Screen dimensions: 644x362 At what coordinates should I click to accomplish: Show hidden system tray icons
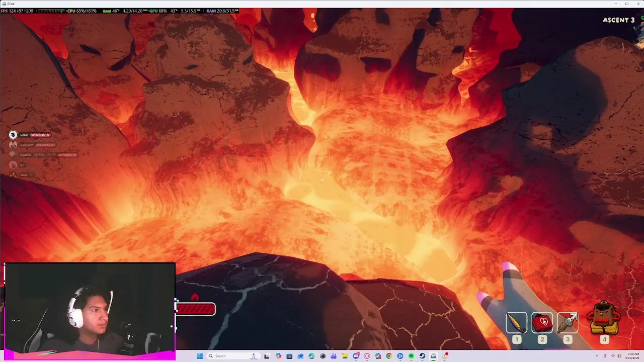pos(597,356)
